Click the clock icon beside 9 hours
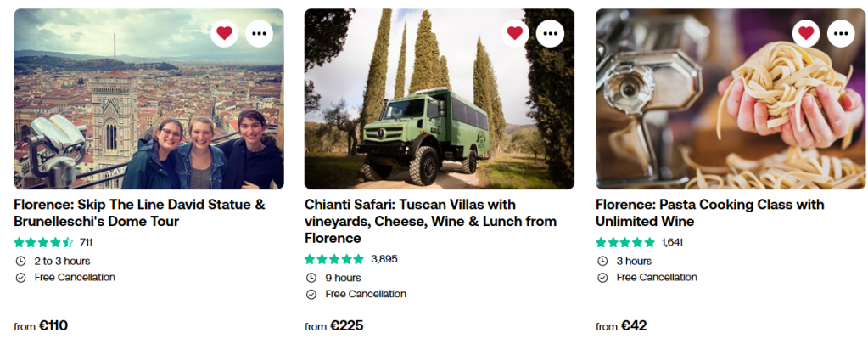 pos(311,278)
